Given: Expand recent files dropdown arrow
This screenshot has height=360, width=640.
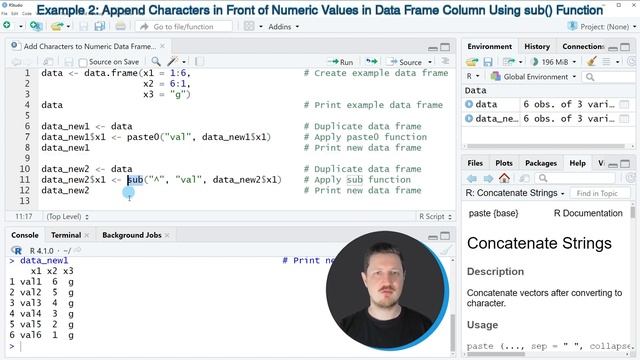Looking at the screenshot, I should point(68,27).
